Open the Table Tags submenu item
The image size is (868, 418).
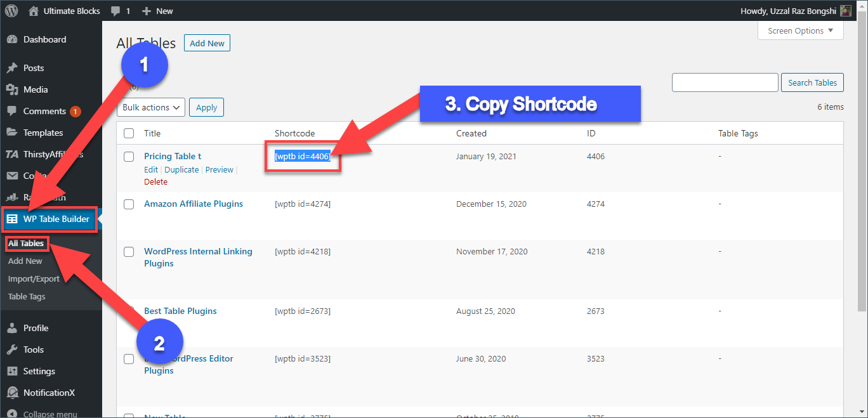[x=27, y=296]
